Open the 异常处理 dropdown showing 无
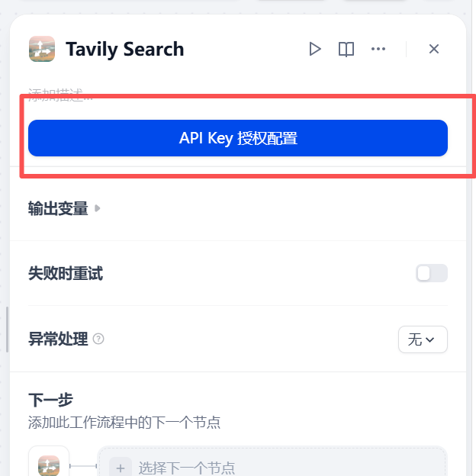 (x=423, y=339)
